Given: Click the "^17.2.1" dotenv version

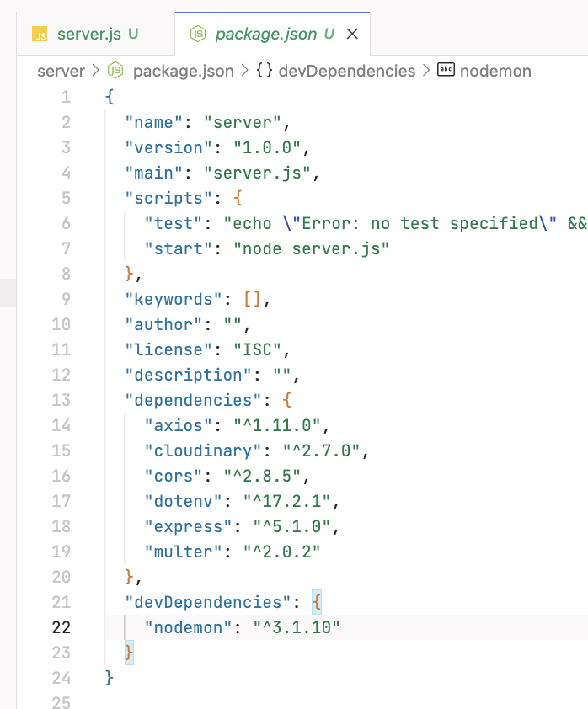Looking at the screenshot, I should pos(286,502).
